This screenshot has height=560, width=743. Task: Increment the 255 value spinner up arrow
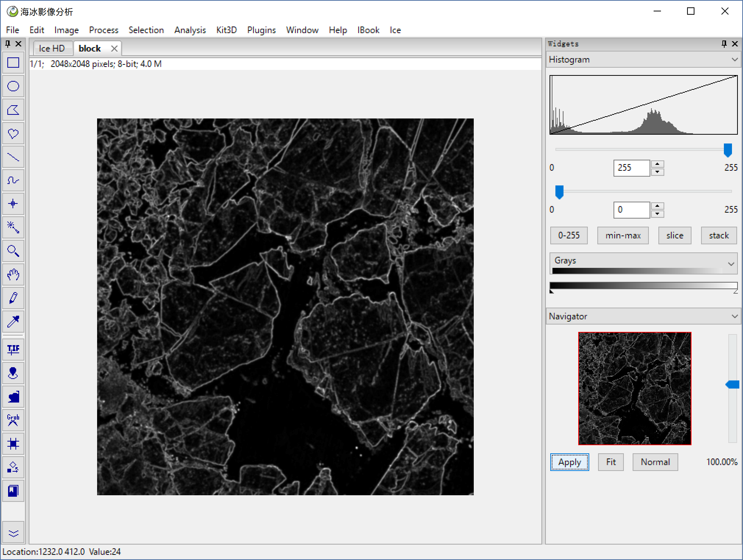pos(657,164)
